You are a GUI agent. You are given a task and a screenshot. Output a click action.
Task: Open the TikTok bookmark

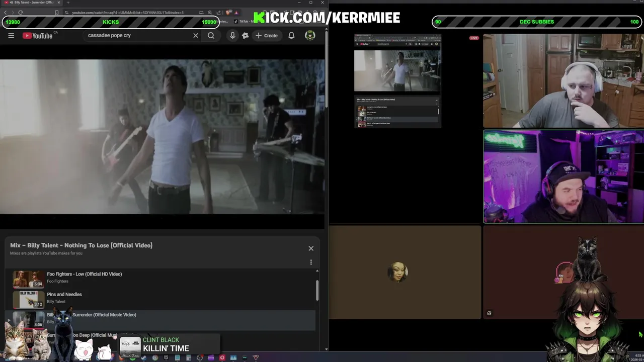pos(244,22)
